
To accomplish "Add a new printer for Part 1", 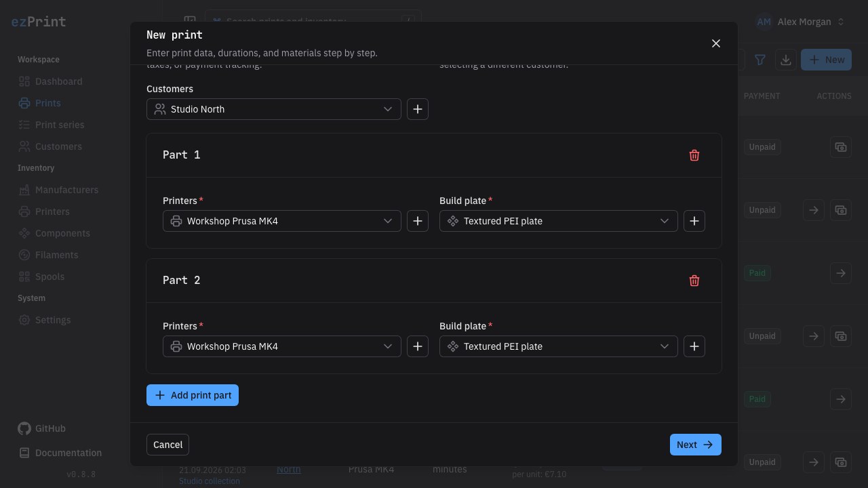I will (x=418, y=221).
